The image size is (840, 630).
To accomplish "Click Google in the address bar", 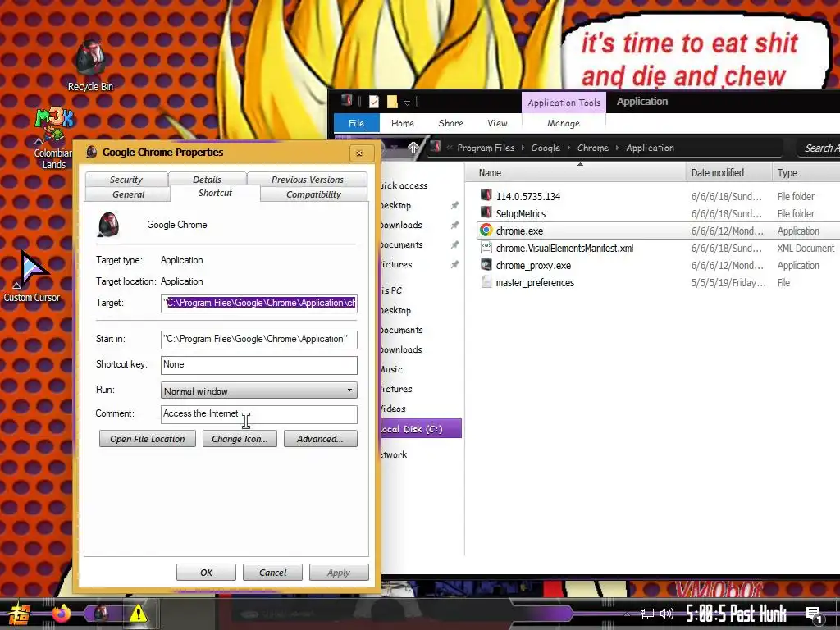I will tap(546, 148).
